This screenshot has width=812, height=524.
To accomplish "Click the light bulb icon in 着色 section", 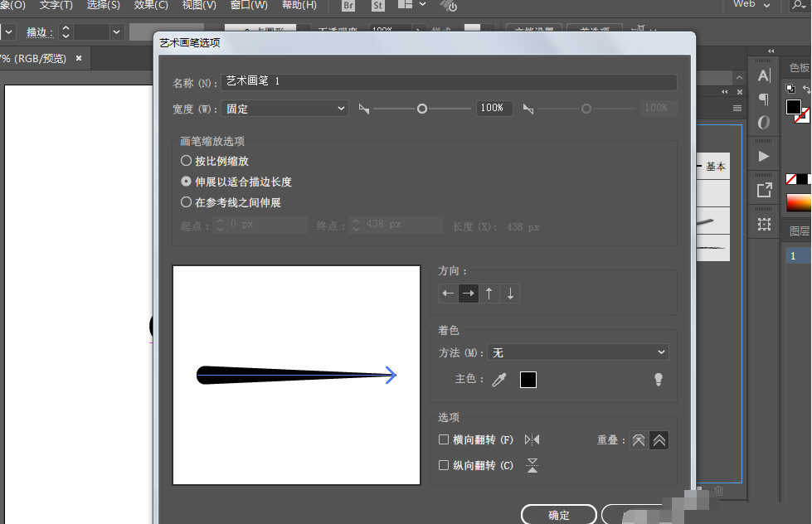I will (658, 380).
